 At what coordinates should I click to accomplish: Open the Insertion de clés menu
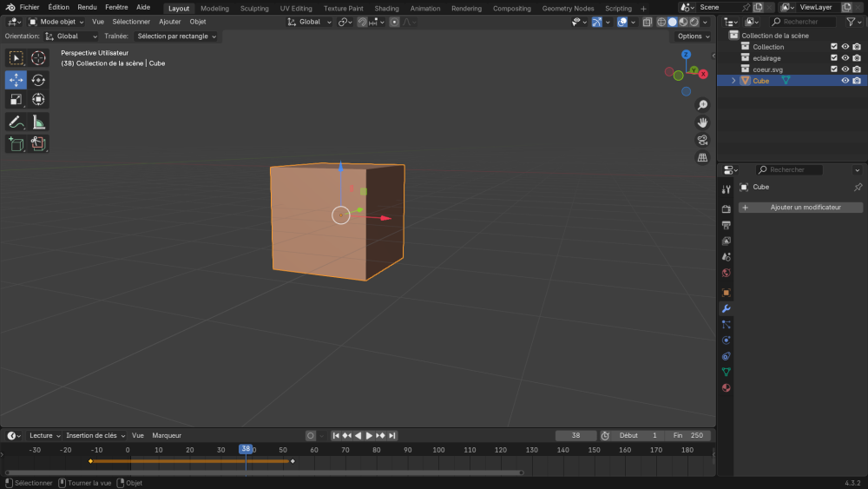(95, 435)
